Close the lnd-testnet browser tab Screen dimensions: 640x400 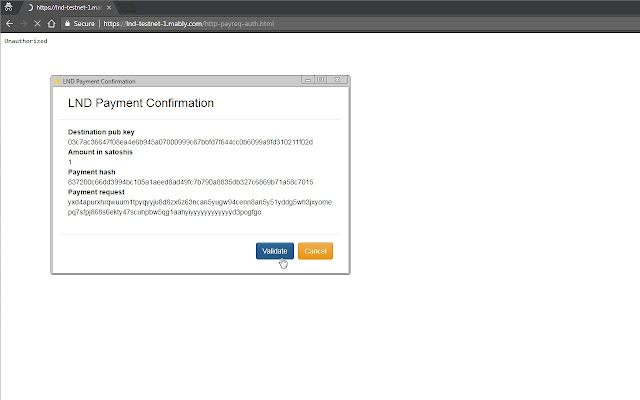pos(109,7)
